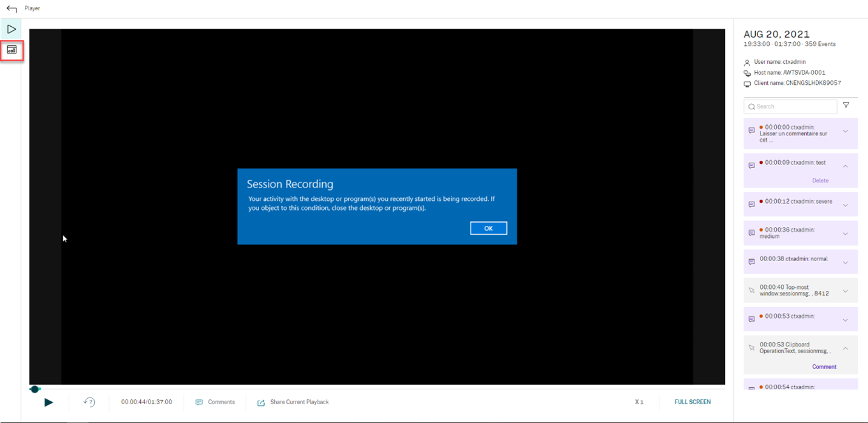Screen dimensions: 868x423
Task: Expand the 00:00:00 Laisser un commentaire event
Action: [x=845, y=131]
